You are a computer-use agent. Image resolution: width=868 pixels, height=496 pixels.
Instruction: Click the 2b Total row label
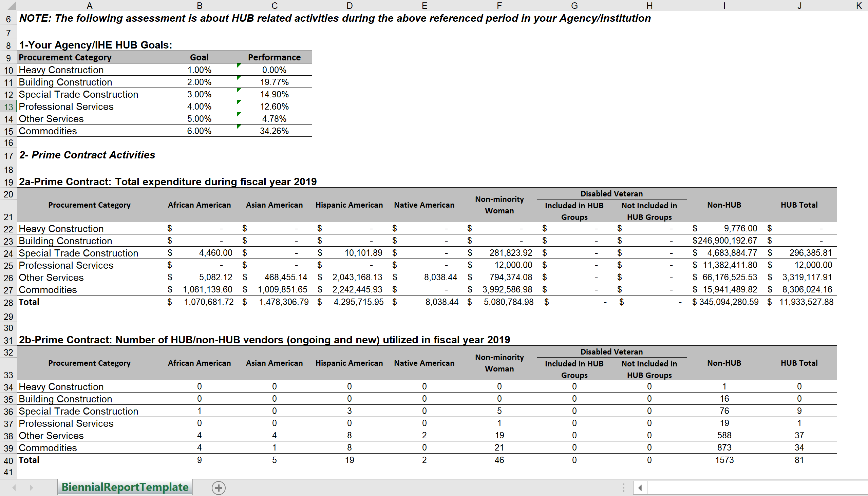(90, 460)
